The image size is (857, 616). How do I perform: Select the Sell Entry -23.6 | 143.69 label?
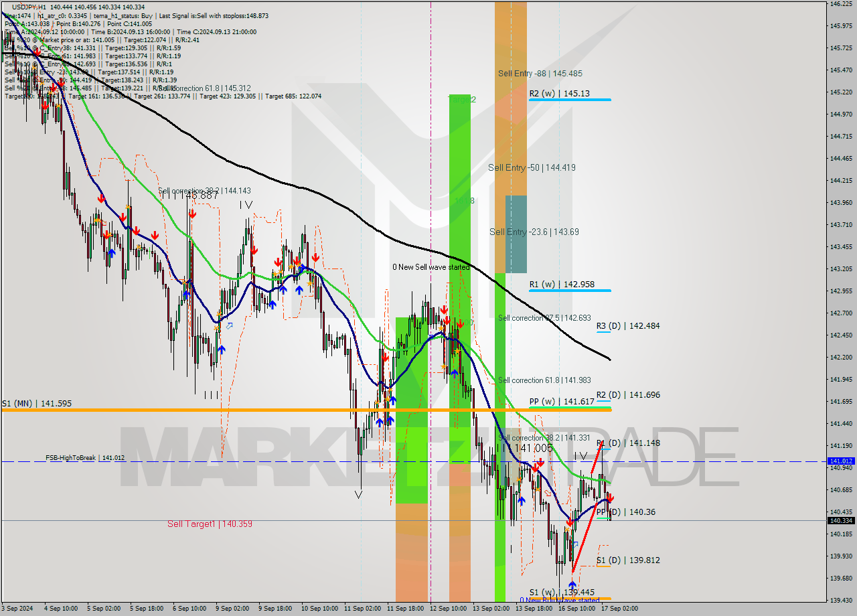[x=534, y=232]
